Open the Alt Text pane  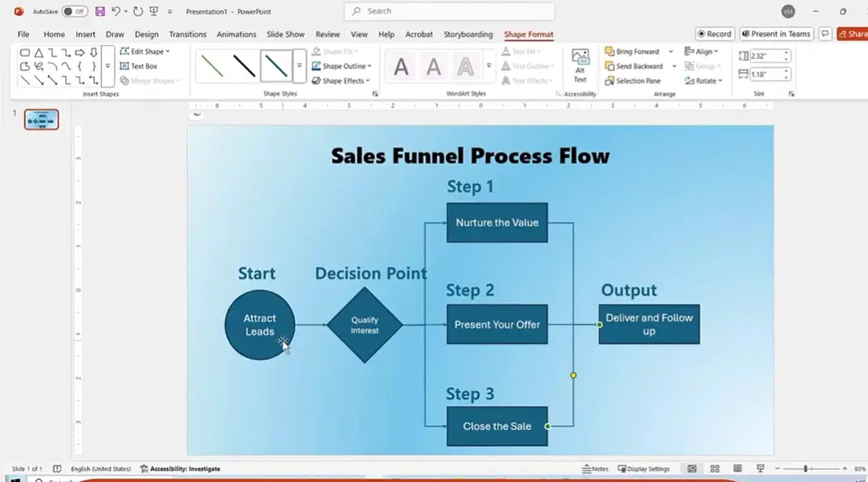pos(580,66)
